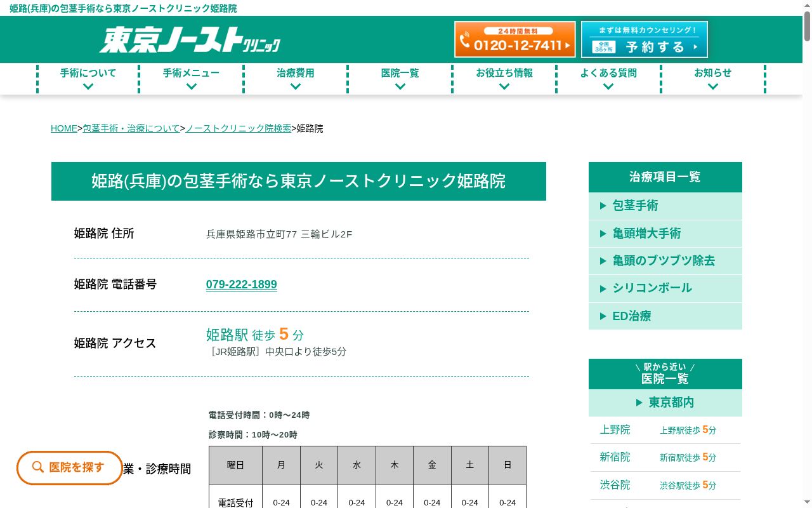Open 新宿院 clinic link

(615, 457)
